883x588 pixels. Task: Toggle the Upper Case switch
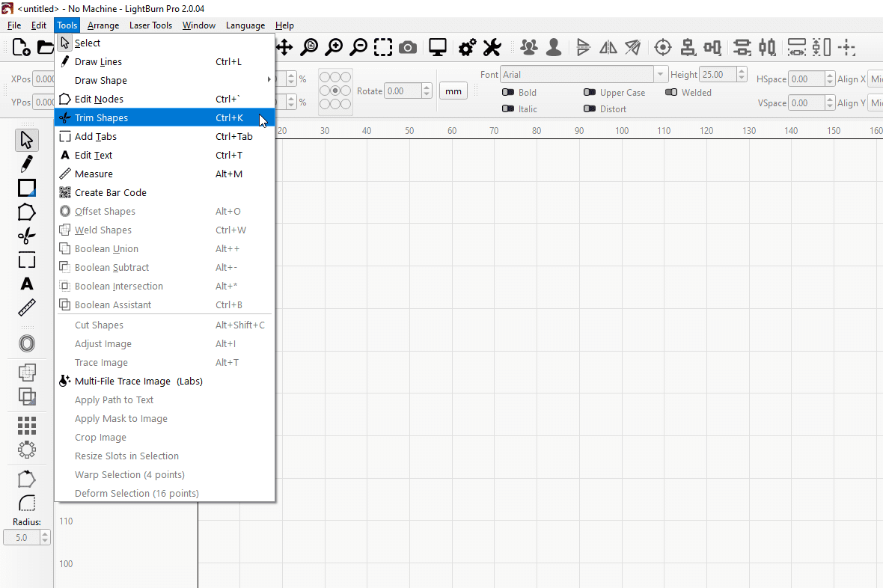(590, 92)
